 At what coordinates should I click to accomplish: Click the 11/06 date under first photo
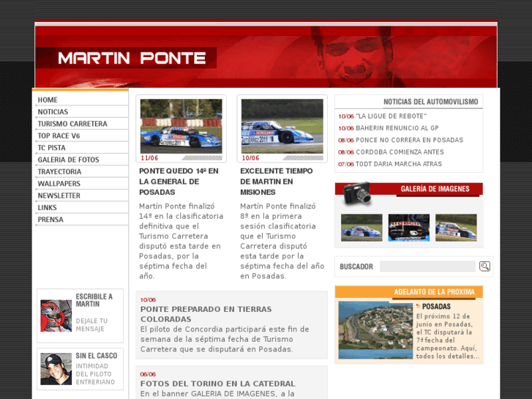click(149, 158)
